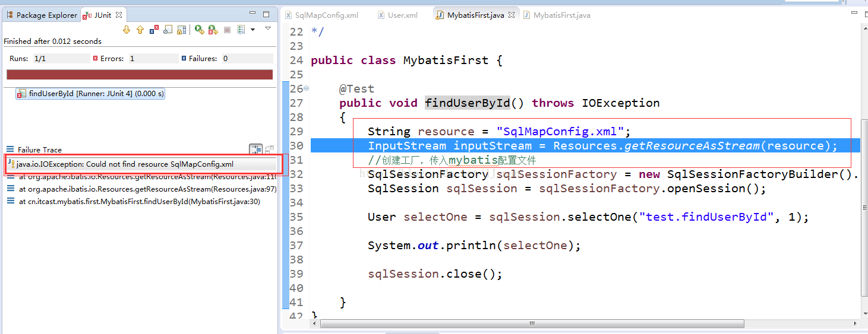Click Rerun Test - Failures First icon
This screenshot has width=868, height=334.
pos(213,30)
